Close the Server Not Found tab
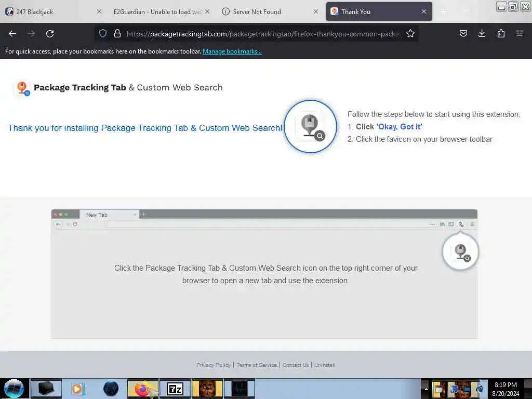 pos(315,11)
